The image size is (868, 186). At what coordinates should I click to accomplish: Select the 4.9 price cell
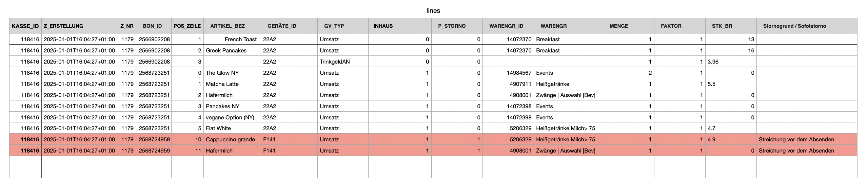pos(712,139)
